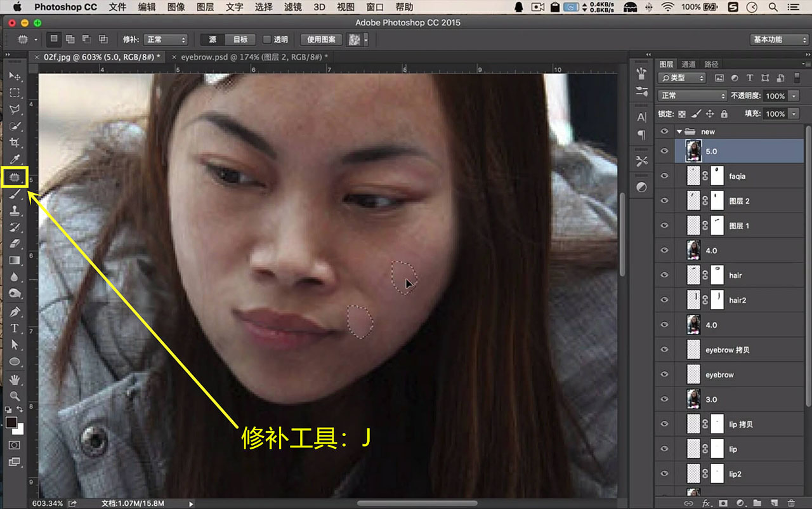
Task: Select the Clone Stamp tool
Action: (x=15, y=211)
